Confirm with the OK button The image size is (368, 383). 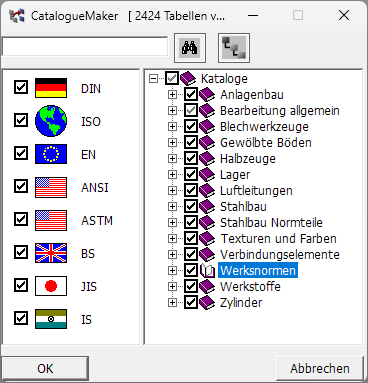coord(45,368)
